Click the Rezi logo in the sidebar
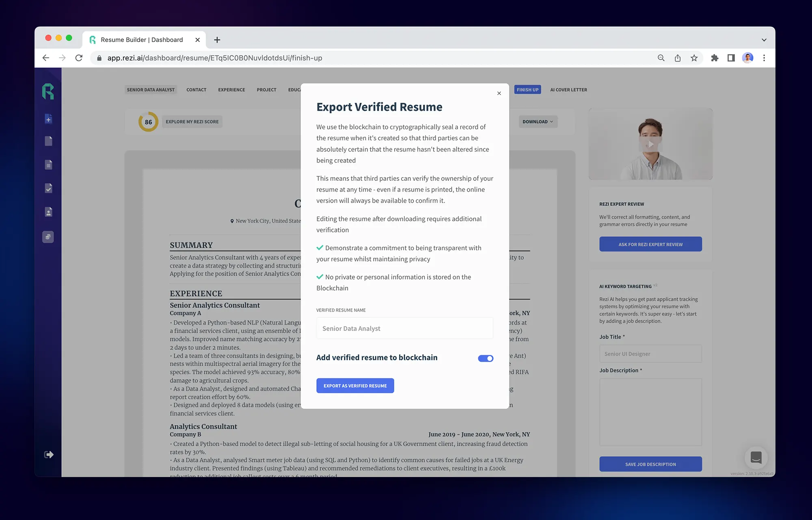The image size is (812, 520). [48, 91]
